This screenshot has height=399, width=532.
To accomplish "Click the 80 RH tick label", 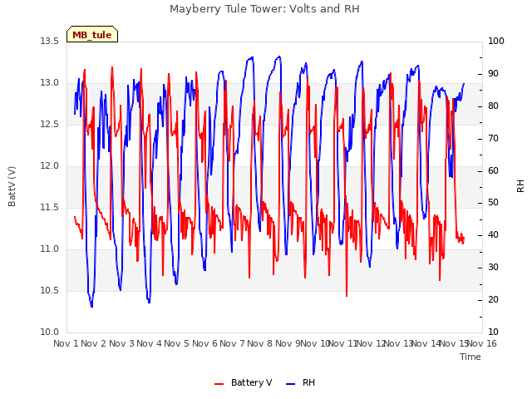I will click(493, 106).
